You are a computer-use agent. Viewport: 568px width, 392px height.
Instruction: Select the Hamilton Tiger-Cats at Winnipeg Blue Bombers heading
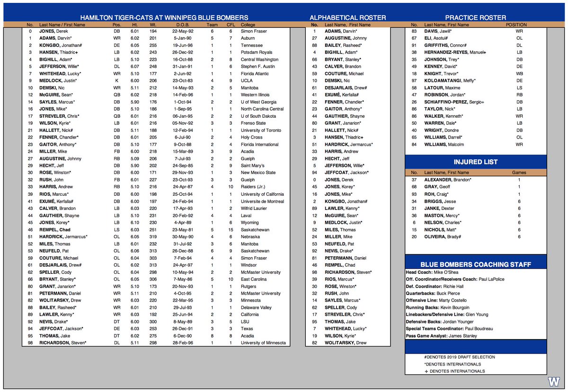point(163,17)
